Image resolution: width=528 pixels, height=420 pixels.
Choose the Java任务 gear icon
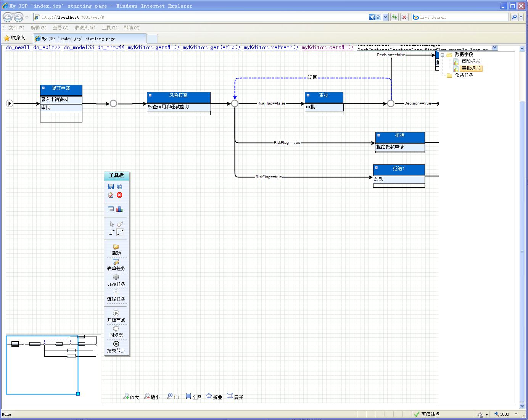click(116, 277)
